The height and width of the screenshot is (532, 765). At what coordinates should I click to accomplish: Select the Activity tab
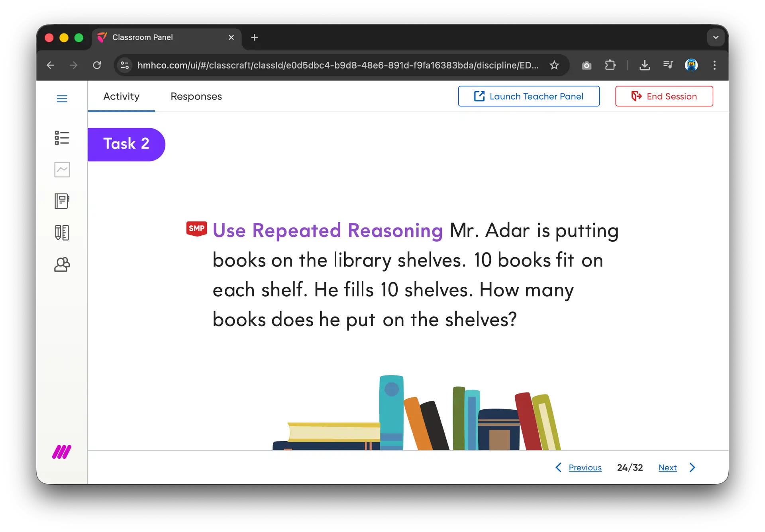[x=121, y=96]
